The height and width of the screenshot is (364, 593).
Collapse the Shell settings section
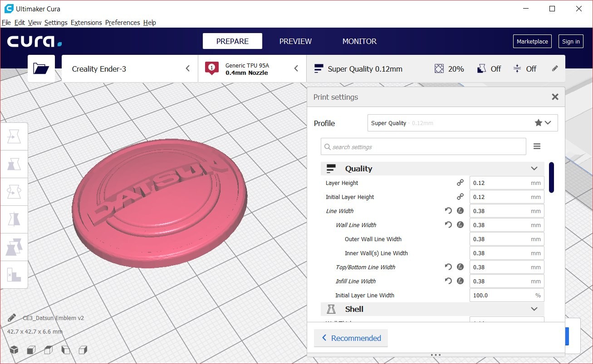coord(534,309)
